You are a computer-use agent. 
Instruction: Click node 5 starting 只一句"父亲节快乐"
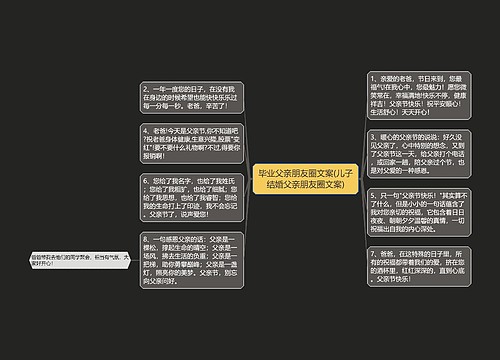coord(419,212)
